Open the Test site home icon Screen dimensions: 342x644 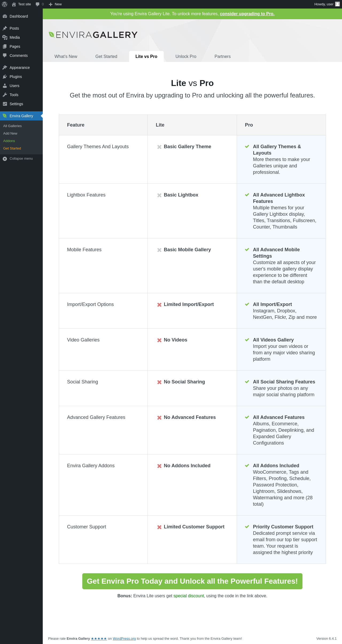tap(14, 4)
